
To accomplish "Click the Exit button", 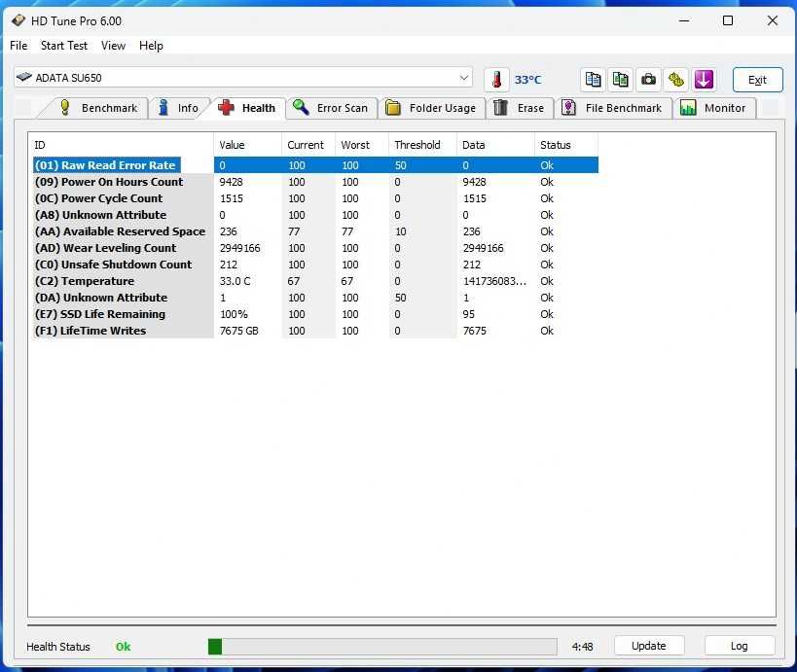I will [x=757, y=80].
